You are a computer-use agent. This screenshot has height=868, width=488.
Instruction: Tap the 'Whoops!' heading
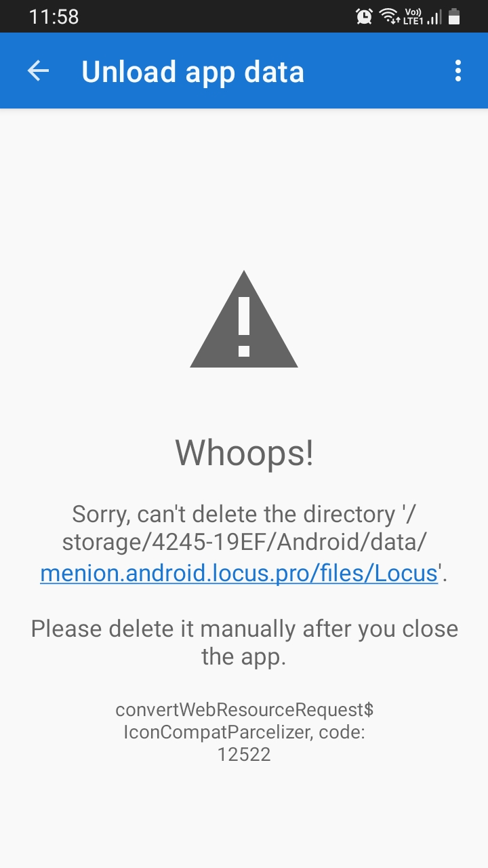click(x=244, y=453)
